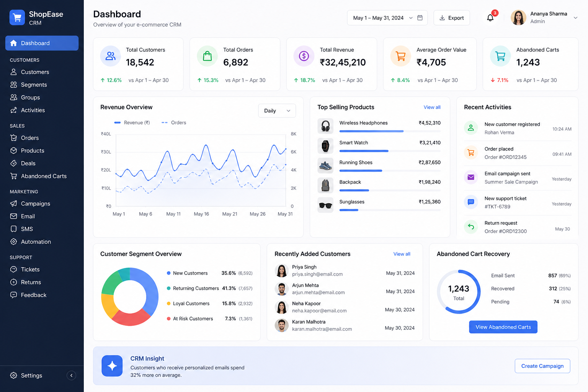
Task: Click Order #ORD12345 in Recent Activities
Action: [505, 157]
